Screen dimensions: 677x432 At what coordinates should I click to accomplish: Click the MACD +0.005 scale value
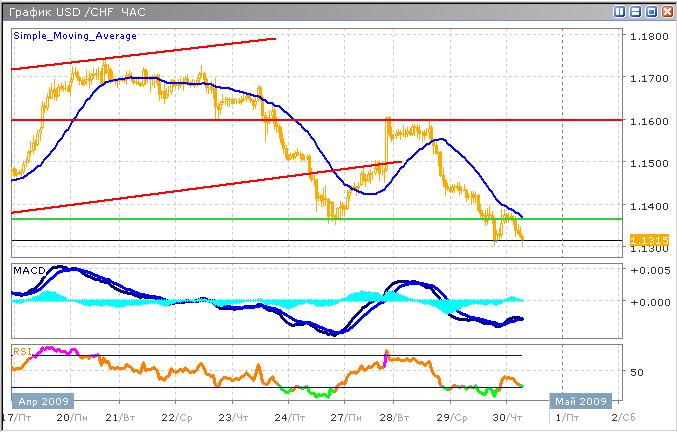click(x=649, y=270)
